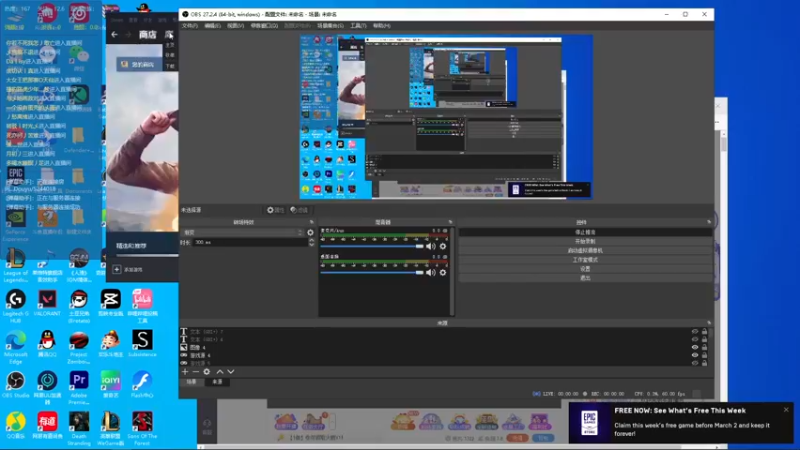Open 网易有道词典 red desktop icon
The image size is (800, 450).
point(47,426)
